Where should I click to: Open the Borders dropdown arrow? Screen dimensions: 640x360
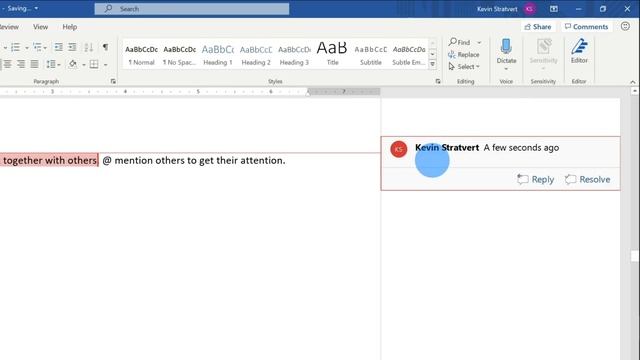point(105,64)
